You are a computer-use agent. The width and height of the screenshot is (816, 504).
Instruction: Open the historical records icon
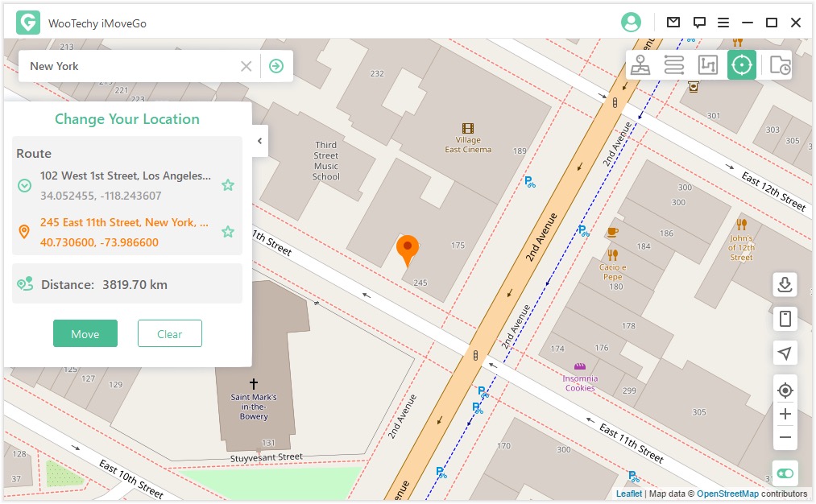click(780, 65)
